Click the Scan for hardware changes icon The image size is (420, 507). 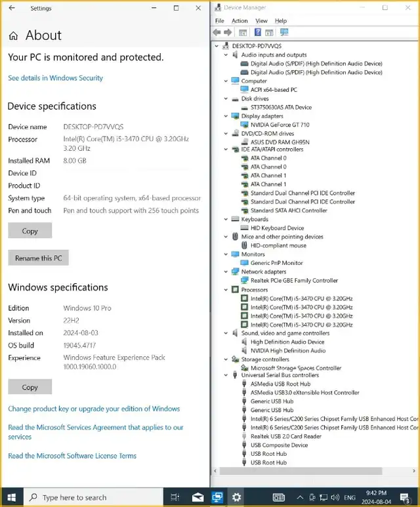coord(284,32)
